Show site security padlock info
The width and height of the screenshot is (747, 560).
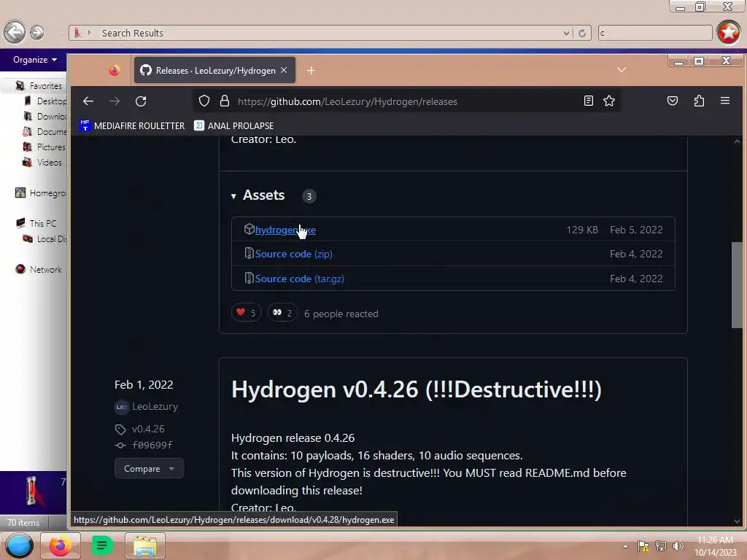click(225, 101)
